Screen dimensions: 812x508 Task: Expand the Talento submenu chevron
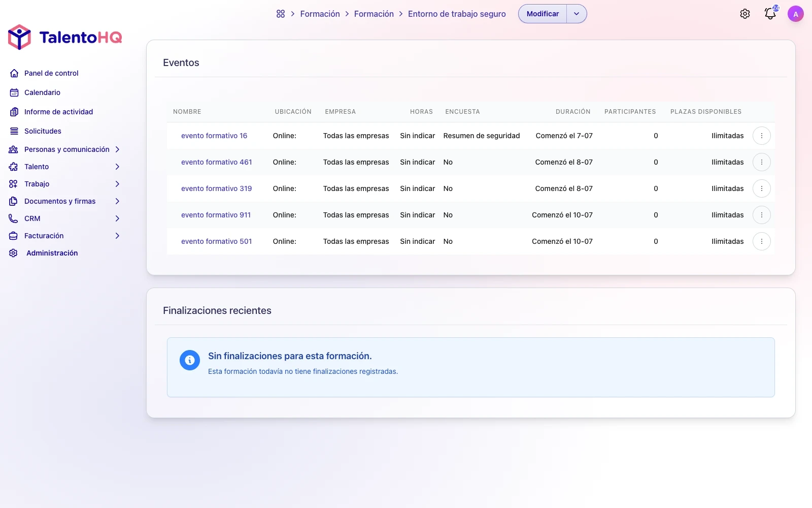coord(117,167)
